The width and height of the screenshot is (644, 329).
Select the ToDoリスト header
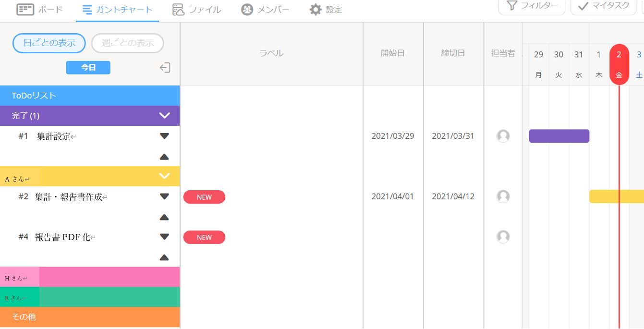click(x=90, y=96)
